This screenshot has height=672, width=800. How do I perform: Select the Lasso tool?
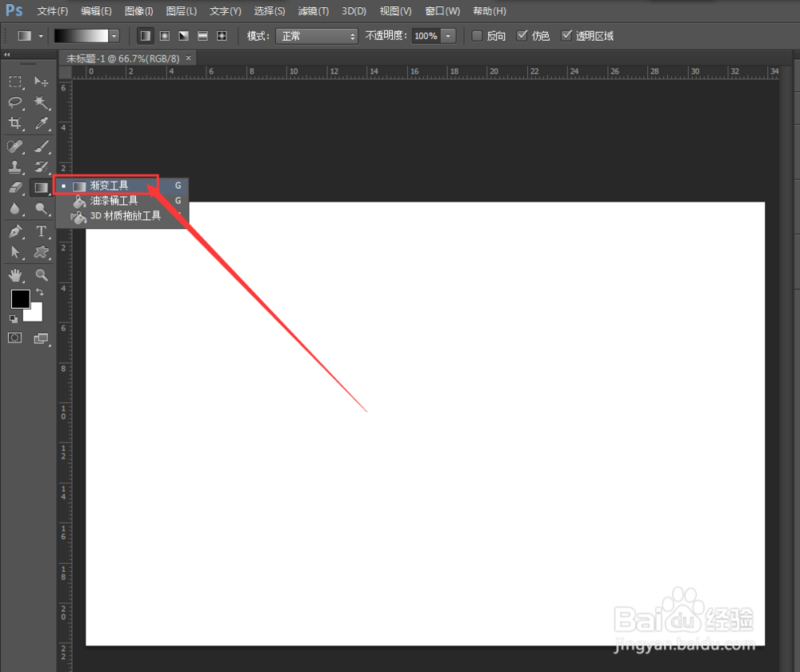15,102
